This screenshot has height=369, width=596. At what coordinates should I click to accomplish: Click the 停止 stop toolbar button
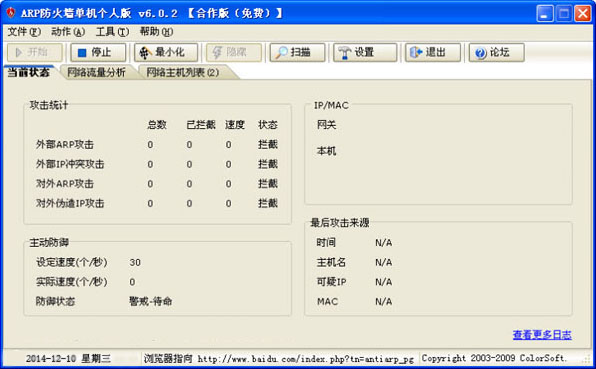coord(98,52)
